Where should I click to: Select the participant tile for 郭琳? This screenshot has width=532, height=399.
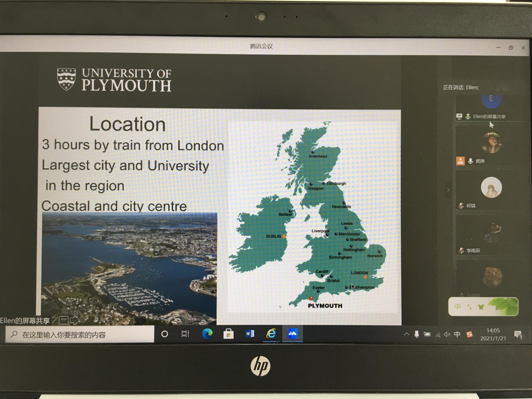point(491,146)
